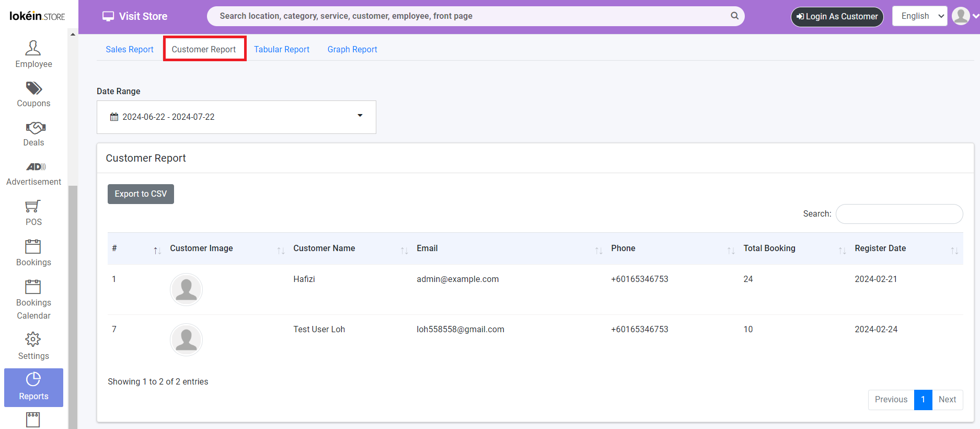
Task: Open the Settings gear icon
Action: pyautogui.click(x=33, y=339)
